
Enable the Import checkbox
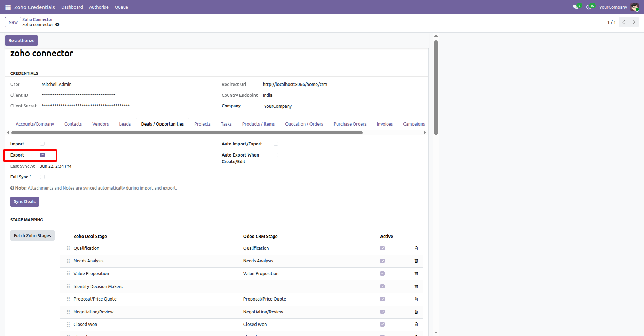[42, 144]
